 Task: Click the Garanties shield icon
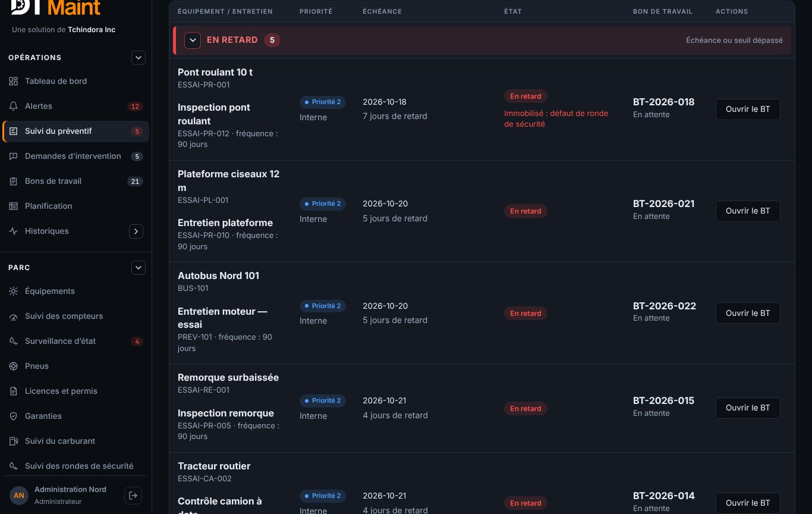pos(14,416)
